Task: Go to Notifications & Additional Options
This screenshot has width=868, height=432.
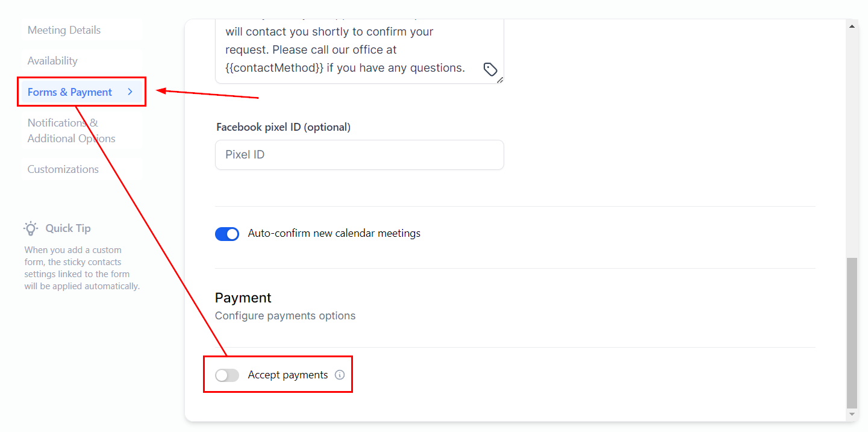Action: [x=71, y=131]
